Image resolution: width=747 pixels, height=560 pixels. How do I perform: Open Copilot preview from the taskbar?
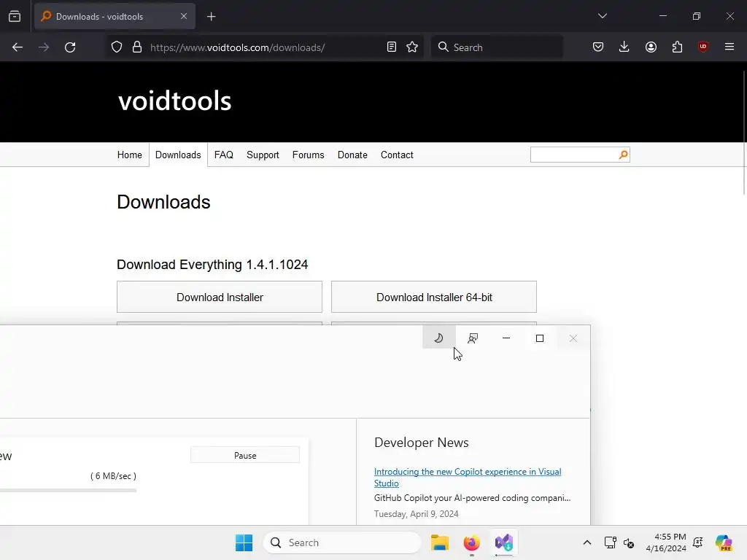tap(724, 542)
